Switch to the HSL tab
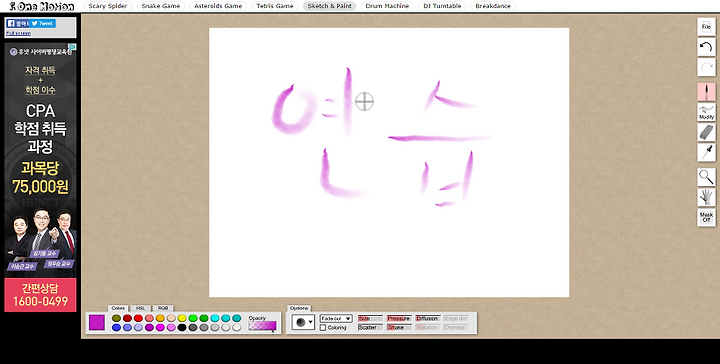The width and height of the screenshot is (720, 364). [x=141, y=308]
